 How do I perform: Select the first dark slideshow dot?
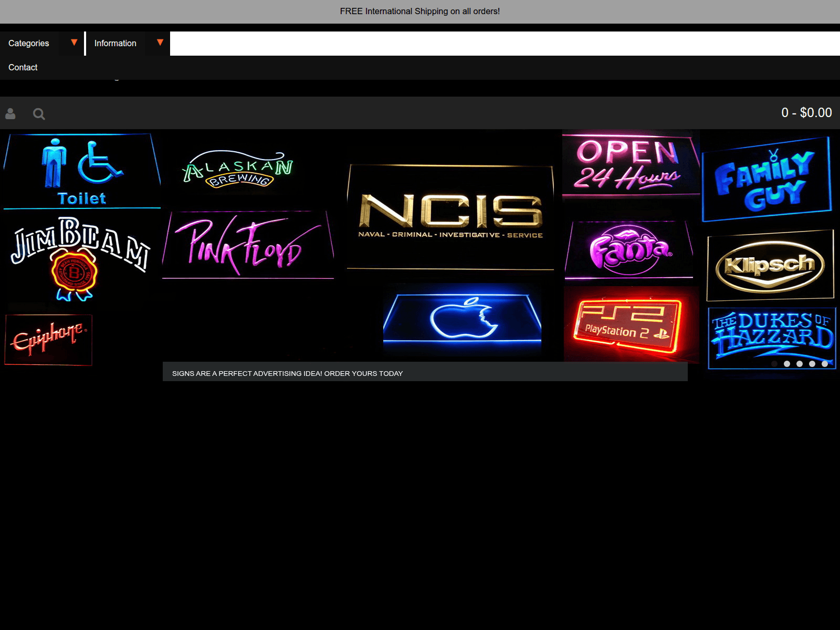pyautogui.click(x=774, y=364)
